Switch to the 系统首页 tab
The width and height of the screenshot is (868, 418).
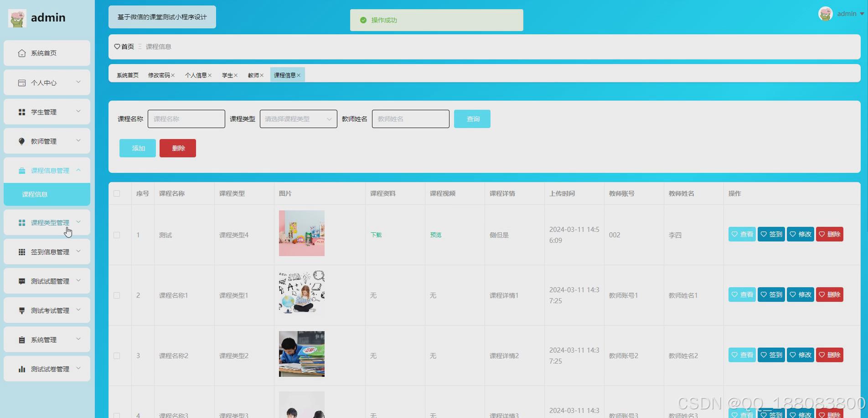coord(128,75)
